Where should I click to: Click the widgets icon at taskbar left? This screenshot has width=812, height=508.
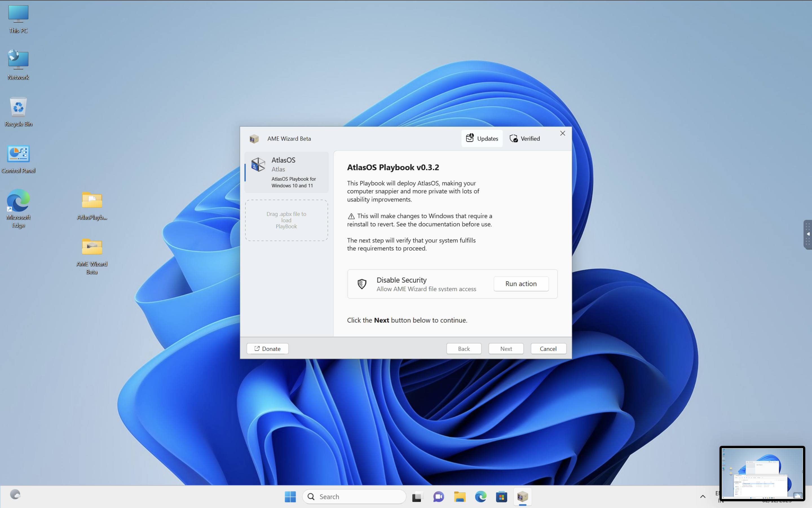pyautogui.click(x=15, y=494)
